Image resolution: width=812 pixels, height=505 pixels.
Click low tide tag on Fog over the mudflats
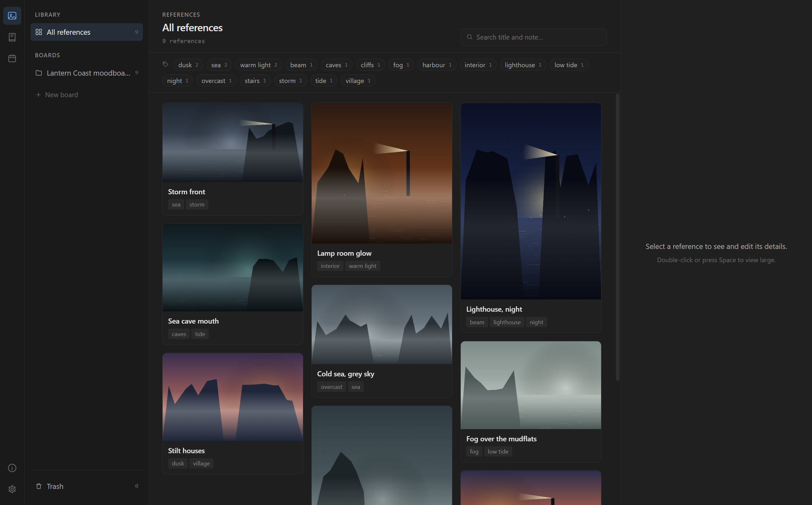pos(498,451)
